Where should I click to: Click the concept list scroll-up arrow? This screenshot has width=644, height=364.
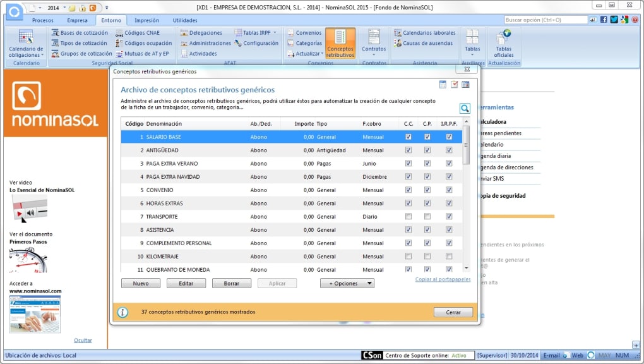tap(466, 122)
